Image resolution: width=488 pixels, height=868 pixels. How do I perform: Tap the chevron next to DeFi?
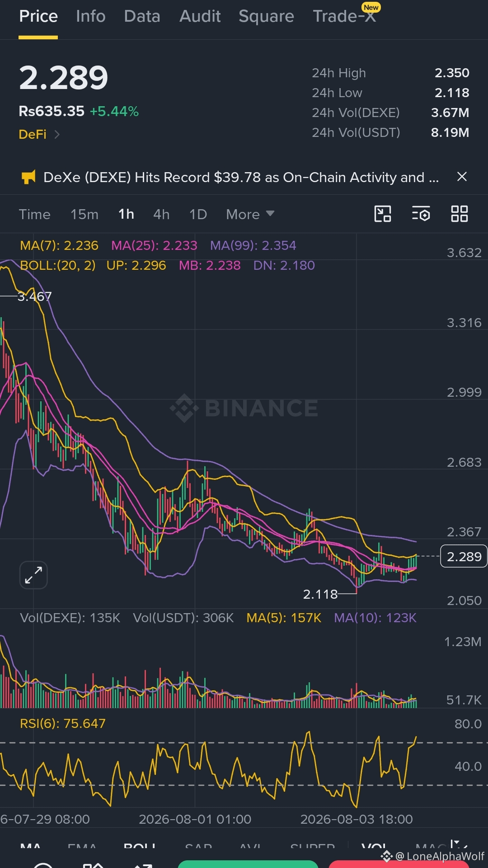point(57,134)
